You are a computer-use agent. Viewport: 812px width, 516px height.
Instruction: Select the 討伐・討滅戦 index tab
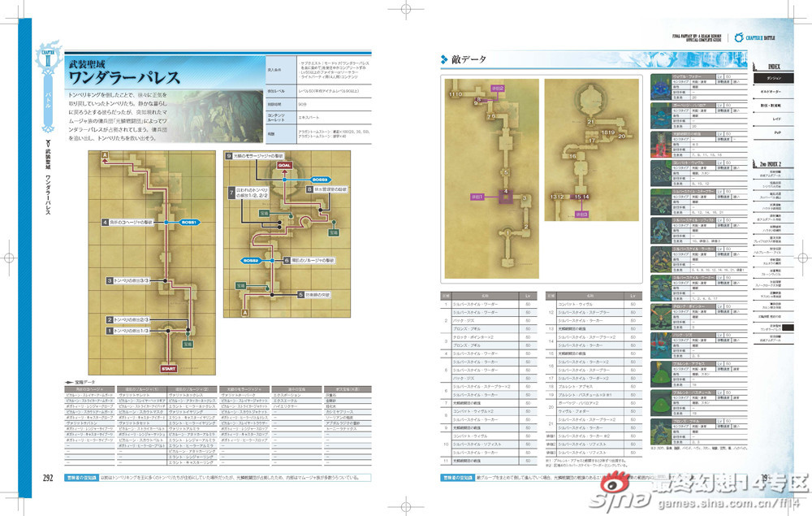coord(774,105)
